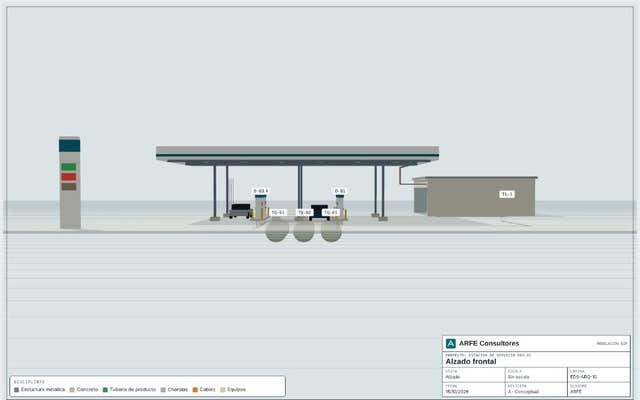This screenshot has width=640, height=400.
Task: Click the car parked at left dispenser
Action: [x=240, y=211]
